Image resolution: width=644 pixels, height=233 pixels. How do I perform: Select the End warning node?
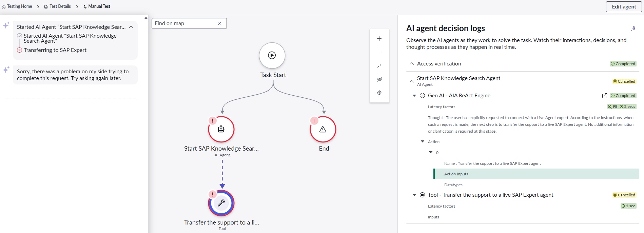(323, 129)
